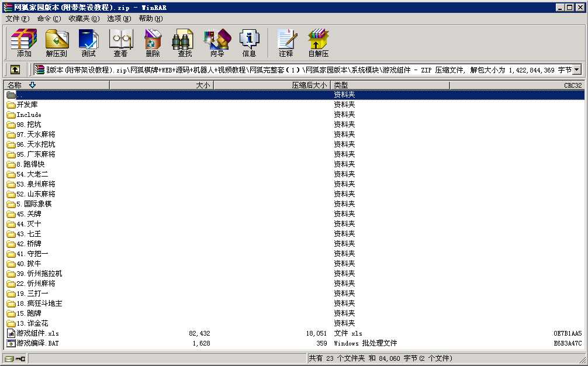Click folder icon for 97.天水麻将
Viewport: 588px width, 366px height.
(x=11, y=134)
